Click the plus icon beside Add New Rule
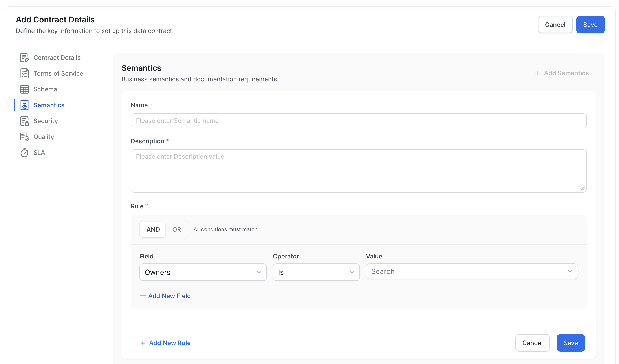619x364 pixels. pos(143,343)
